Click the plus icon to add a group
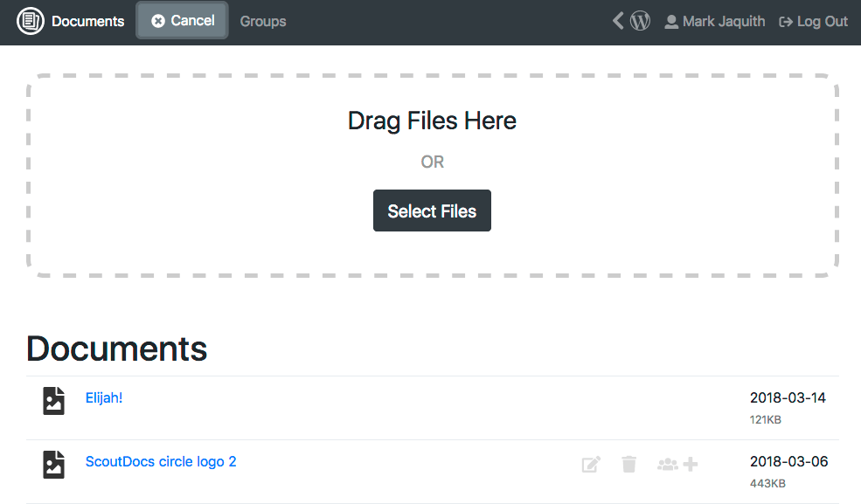 pos(691,464)
